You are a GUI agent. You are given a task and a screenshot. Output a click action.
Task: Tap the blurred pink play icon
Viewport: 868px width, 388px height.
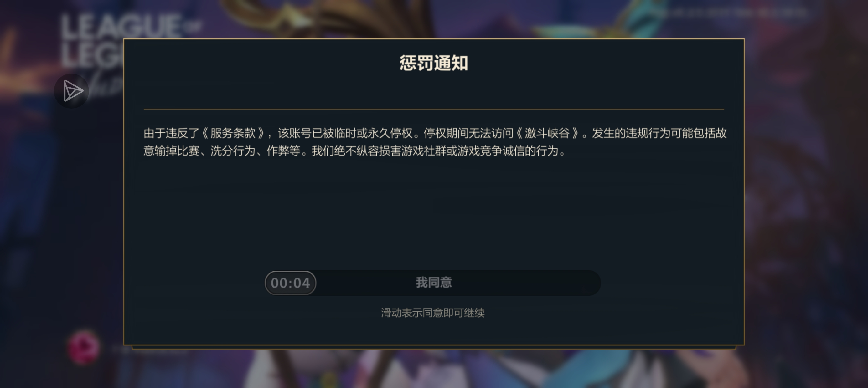(x=83, y=347)
